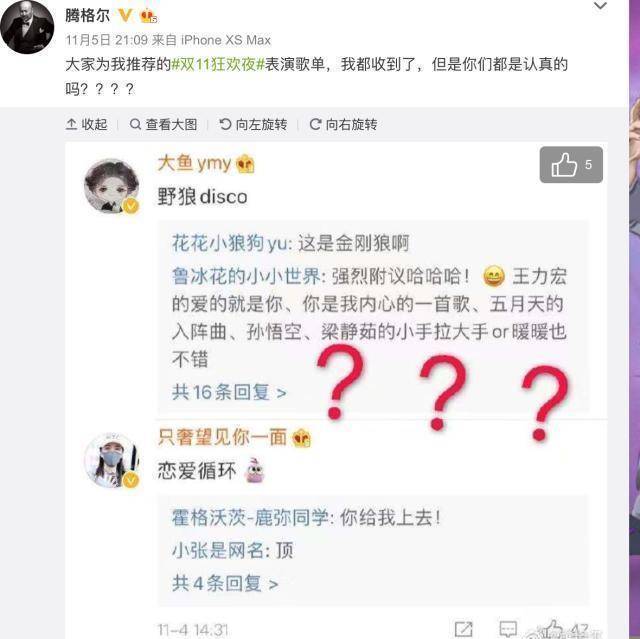This screenshot has width=640, height=639.
Task: Click 查看大图 to view full image
Action: [x=163, y=124]
